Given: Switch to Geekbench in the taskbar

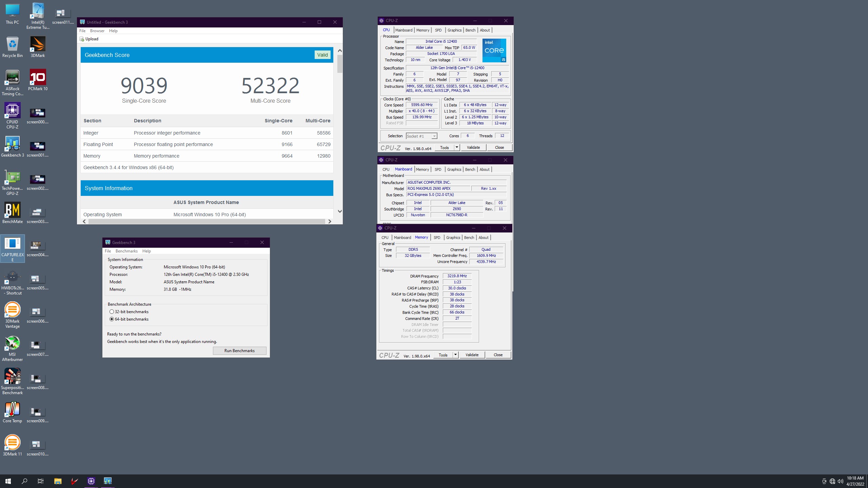Looking at the screenshot, I should [107, 481].
